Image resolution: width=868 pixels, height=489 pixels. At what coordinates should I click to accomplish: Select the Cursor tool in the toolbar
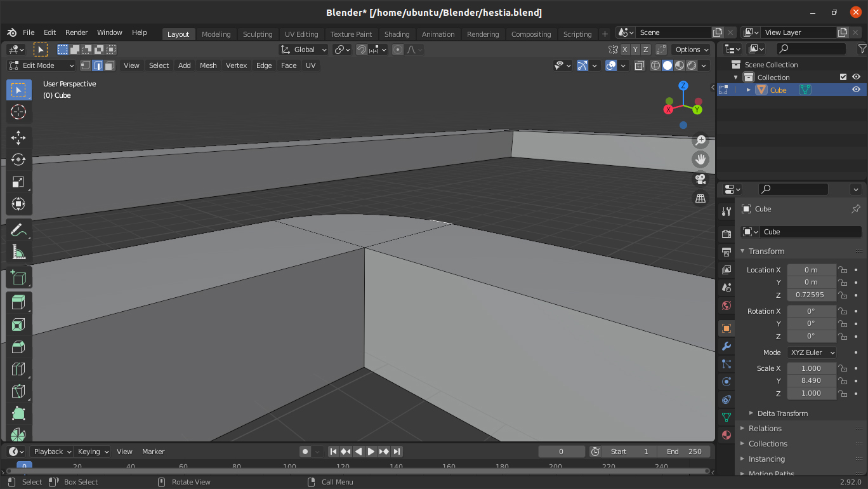[x=18, y=112]
